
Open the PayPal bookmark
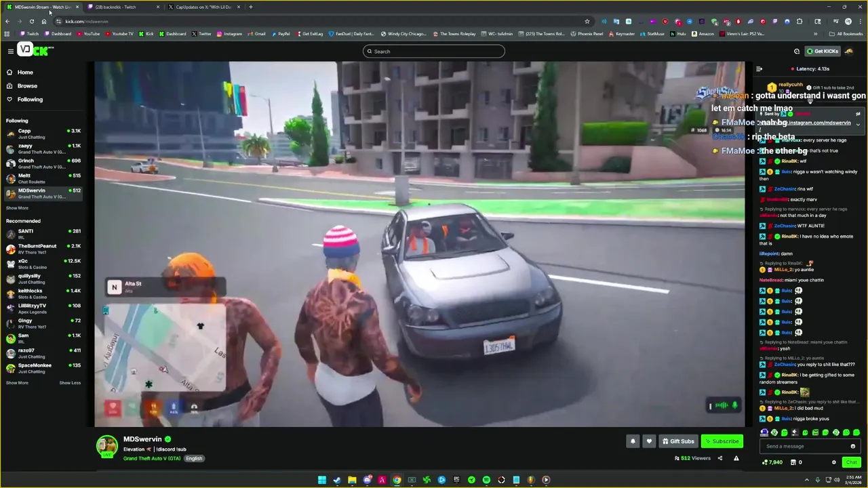tap(280, 34)
